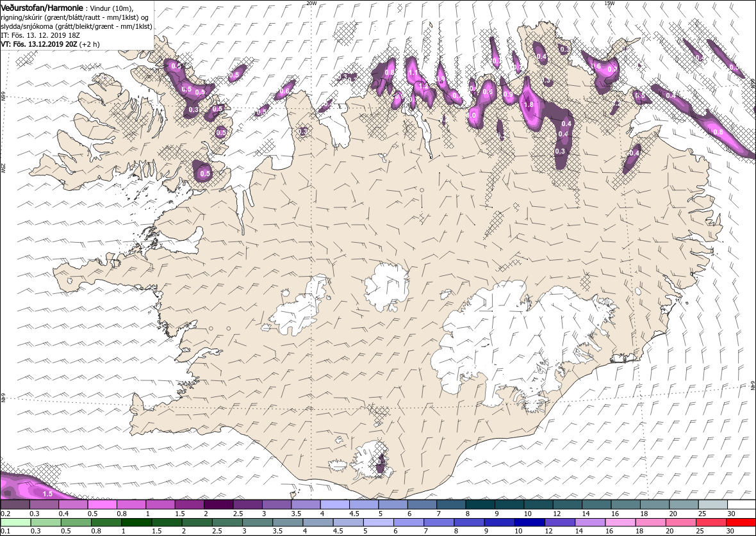This screenshot has height=536, width=756.
Task: Click the '20W' longitude label
Action: [311, 3]
